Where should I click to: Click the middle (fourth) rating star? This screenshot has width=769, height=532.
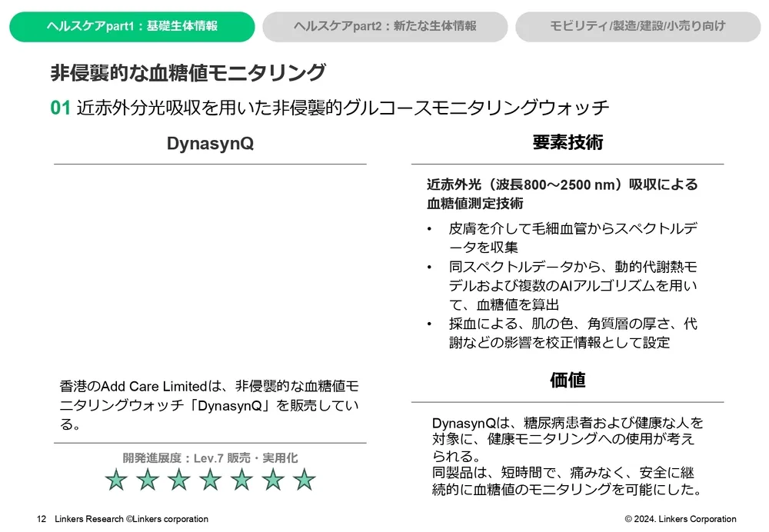coord(211,480)
